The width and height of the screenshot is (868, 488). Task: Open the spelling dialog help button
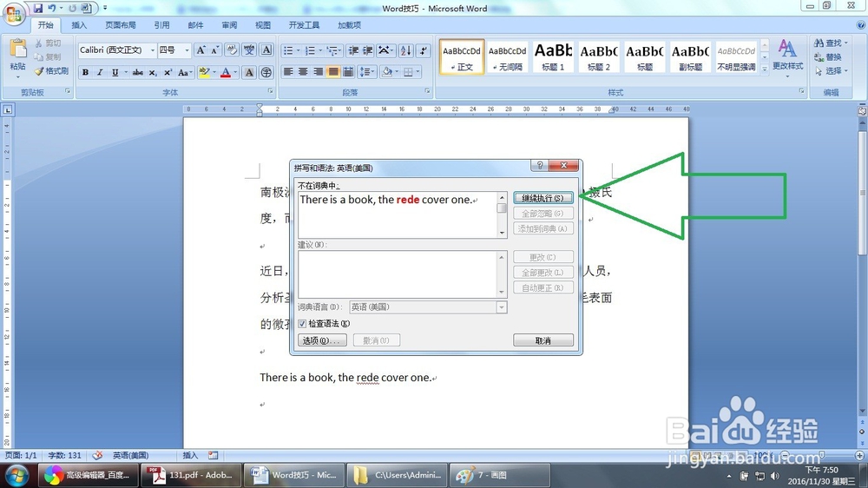[540, 166]
